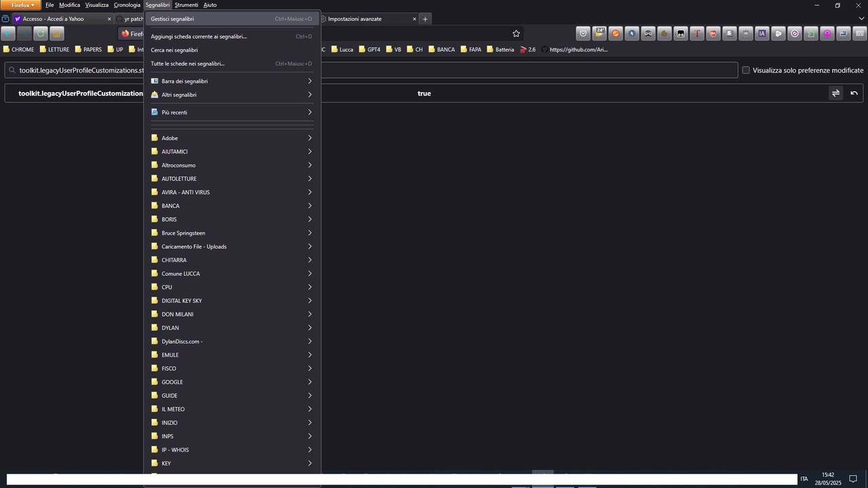Expand the GOOGLE bookmark folder

pos(232,382)
